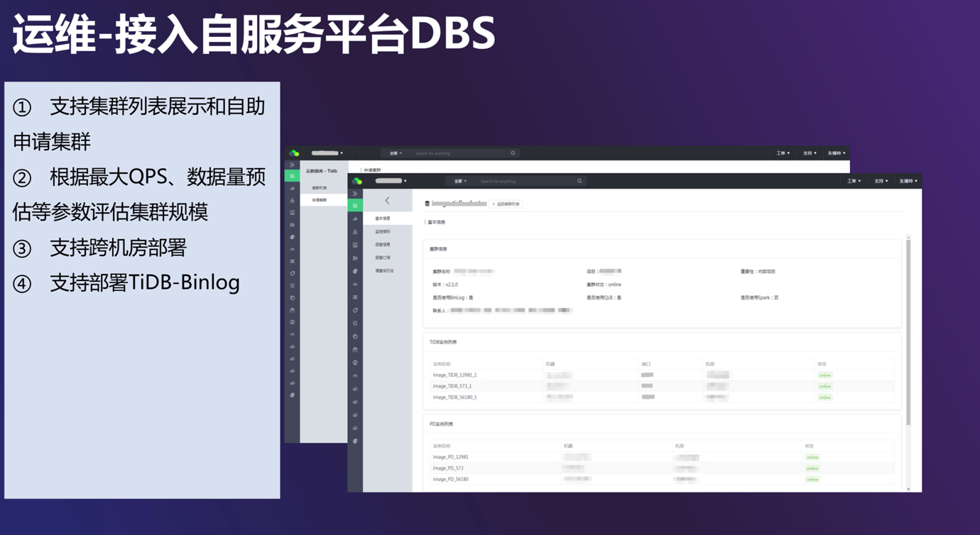
Task: Click the 版本：v2.1.0 text
Action: [445, 285]
